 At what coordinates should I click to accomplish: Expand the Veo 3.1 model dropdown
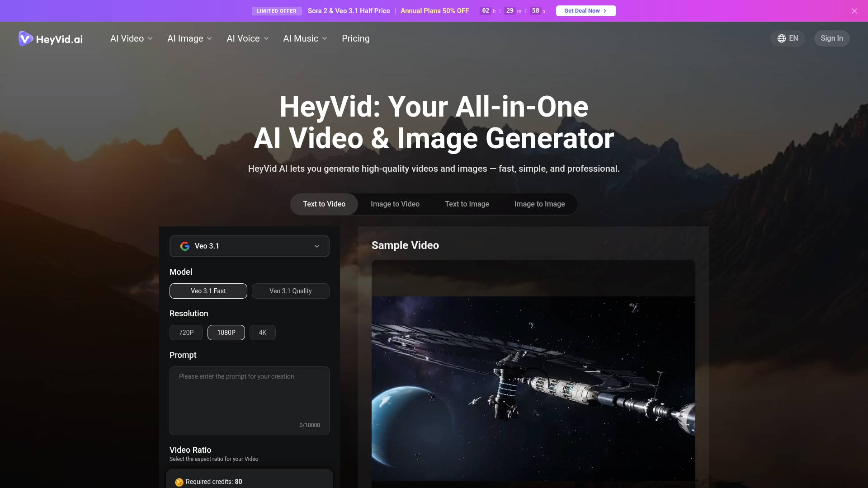pos(250,246)
